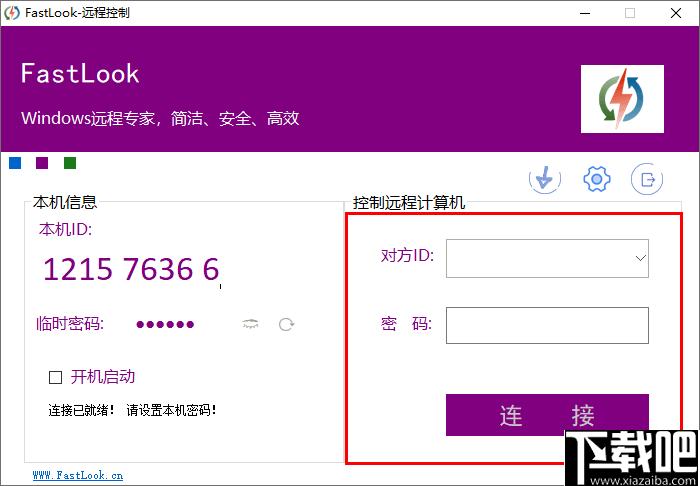Select the green theme swatch
Image resolution: width=700 pixels, height=486 pixels.
tap(70, 163)
